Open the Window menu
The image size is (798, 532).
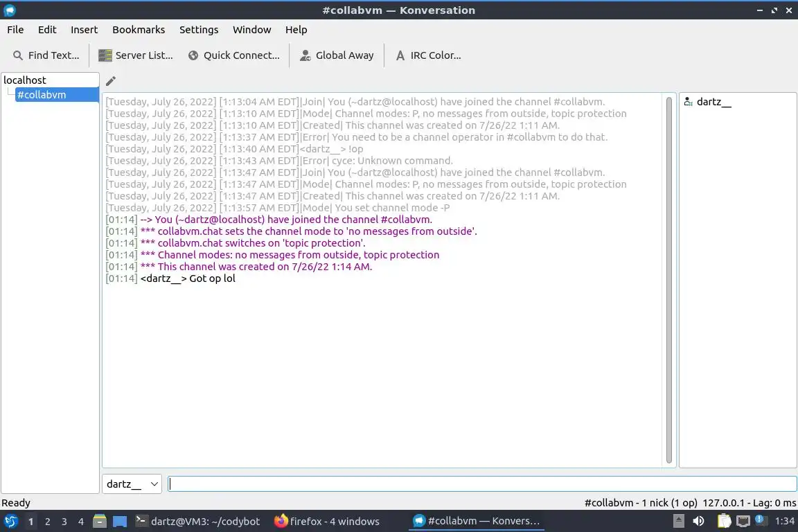[252, 30]
